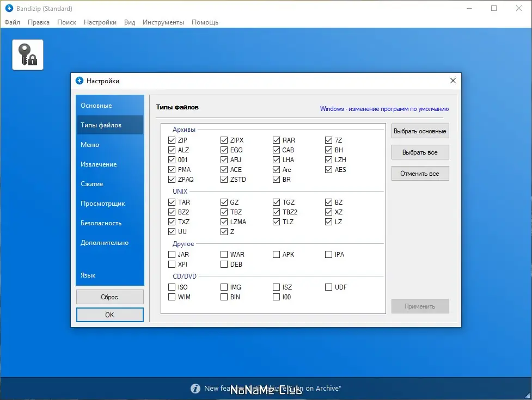Image resolution: width=532 pixels, height=400 pixels.
Task: Switch to the Просмотрщик section
Action: point(109,204)
